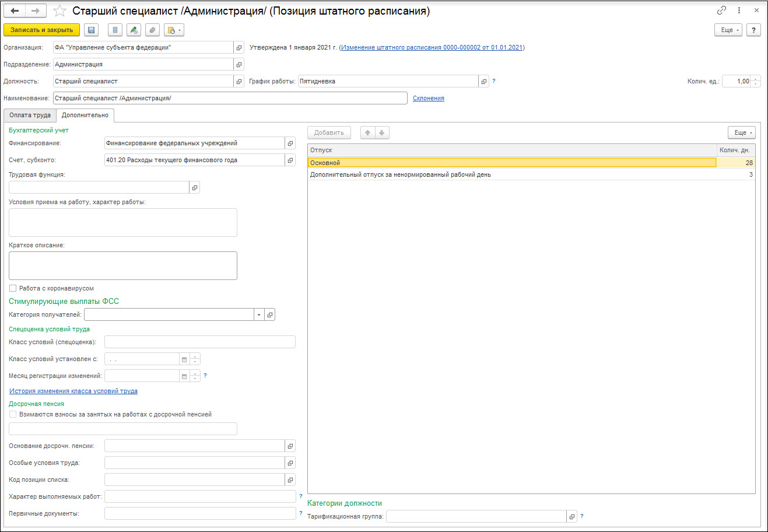This screenshot has width=768, height=532.
Task: Open the Должность field selection icon
Action: [x=239, y=81]
